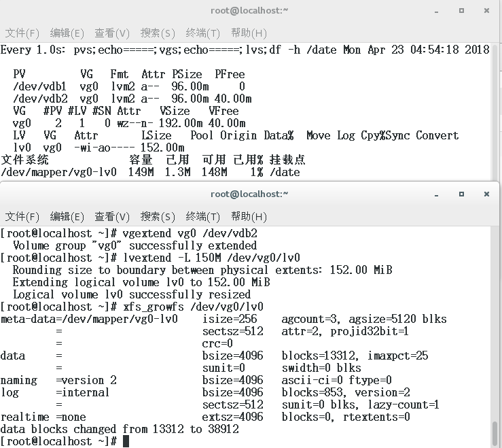Open 编辑(E) menu in the upper terminal window
Viewport: 502px width, 448px height.
click(x=67, y=33)
